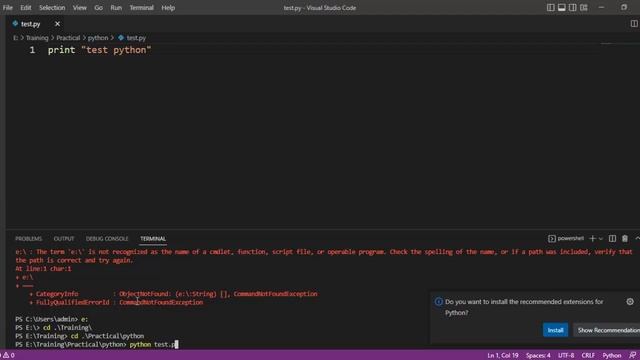Toggle secondary side bar layout icon

pyautogui.click(x=573, y=8)
